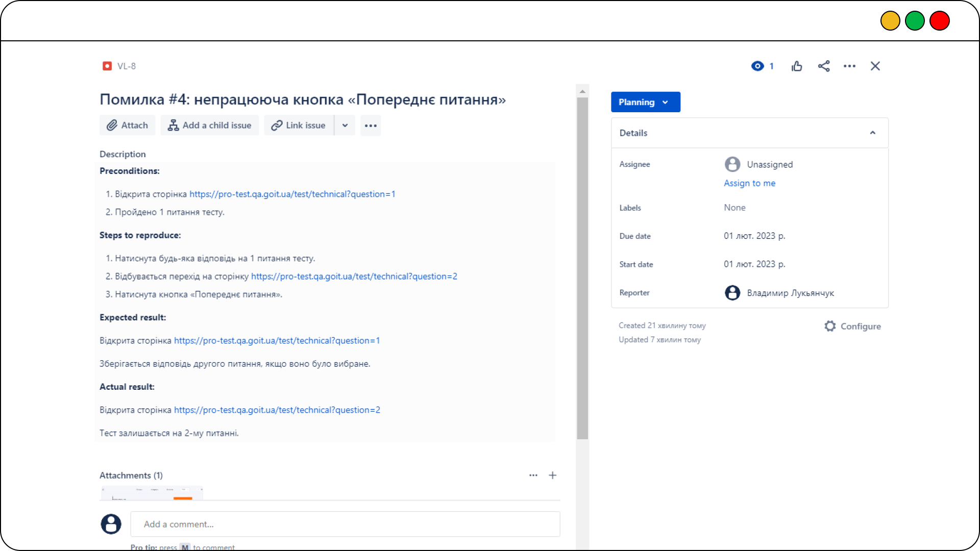Click the Attach button

[127, 125]
